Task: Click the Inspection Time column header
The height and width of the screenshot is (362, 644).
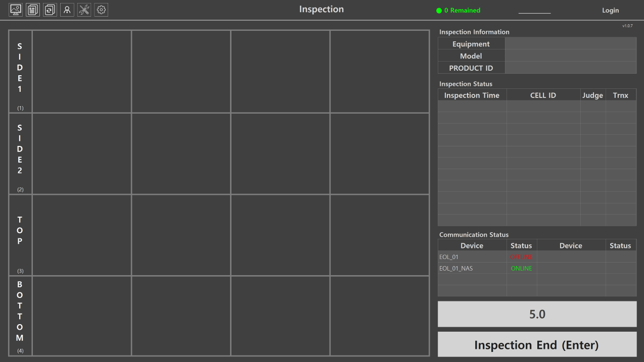Action: pos(472,95)
